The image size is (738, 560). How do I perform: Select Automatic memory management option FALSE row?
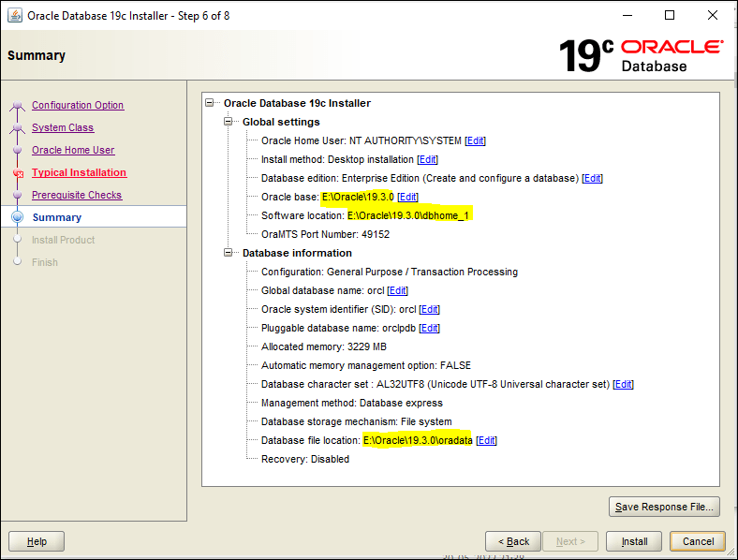[x=366, y=365]
